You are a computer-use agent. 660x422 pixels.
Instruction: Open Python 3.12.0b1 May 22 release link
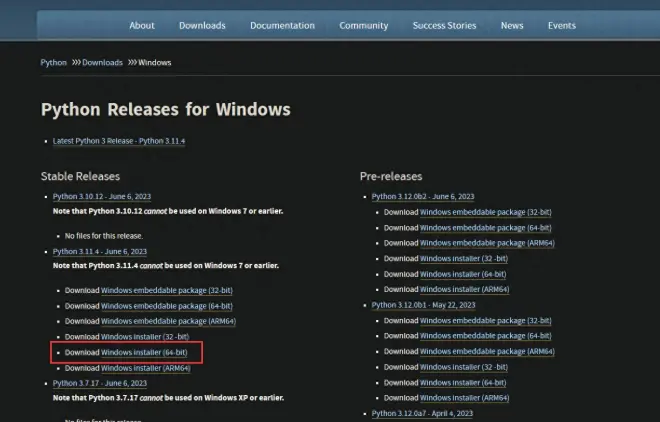pos(423,305)
